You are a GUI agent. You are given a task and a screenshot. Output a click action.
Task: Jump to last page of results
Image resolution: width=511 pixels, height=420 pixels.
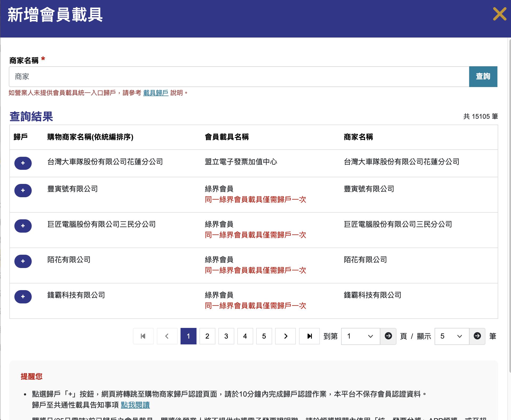point(309,336)
